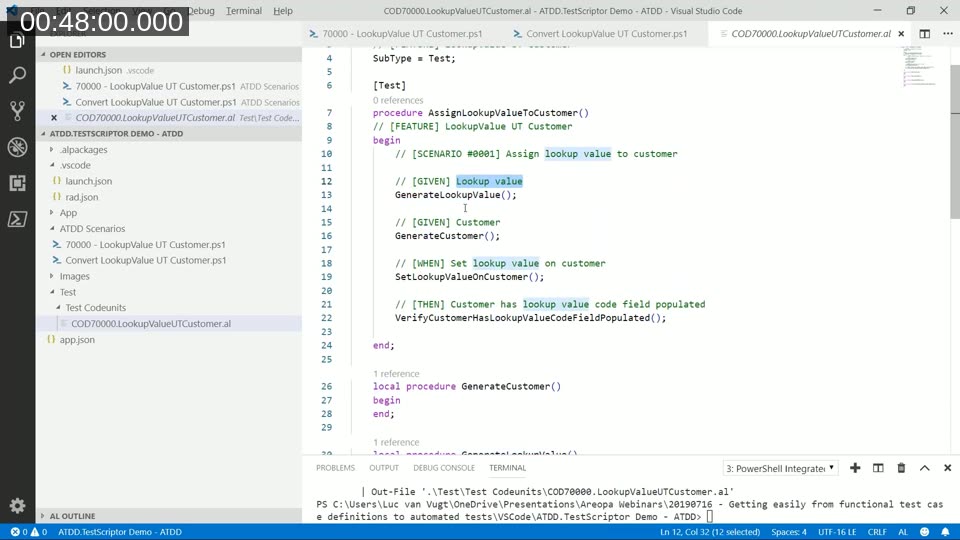Open the feedback smiley in status bar
Viewport: 960px width, 540px height.
point(924,532)
